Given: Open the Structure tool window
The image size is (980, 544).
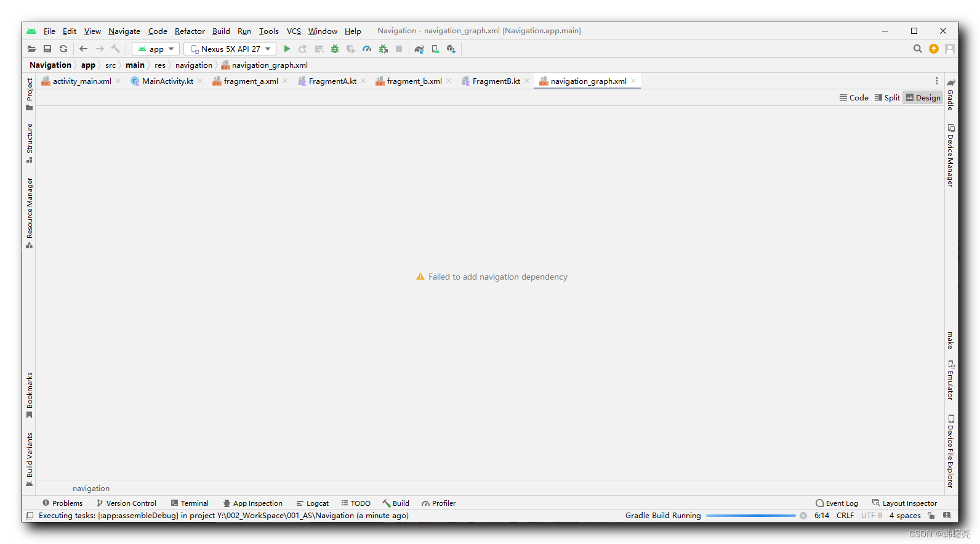Looking at the screenshot, I should tap(29, 143).
